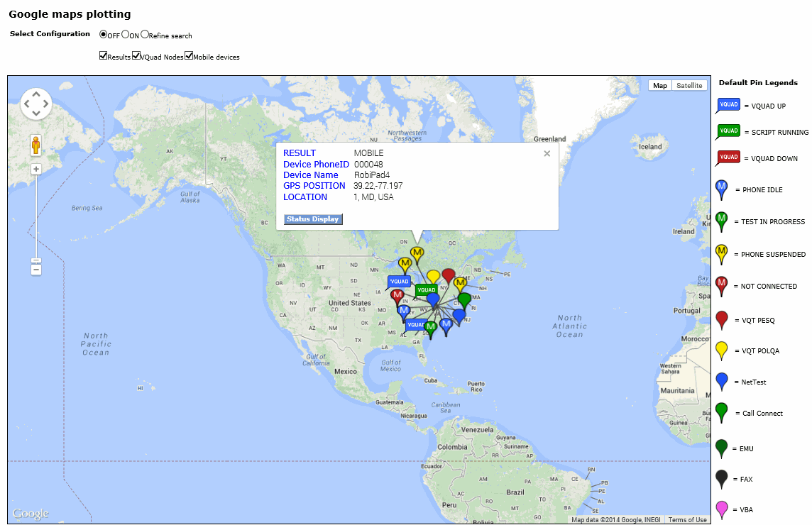Click the NOT CONNECTED legend label
The width and height of the screenshot is (812, 525).
click(769, 287)
